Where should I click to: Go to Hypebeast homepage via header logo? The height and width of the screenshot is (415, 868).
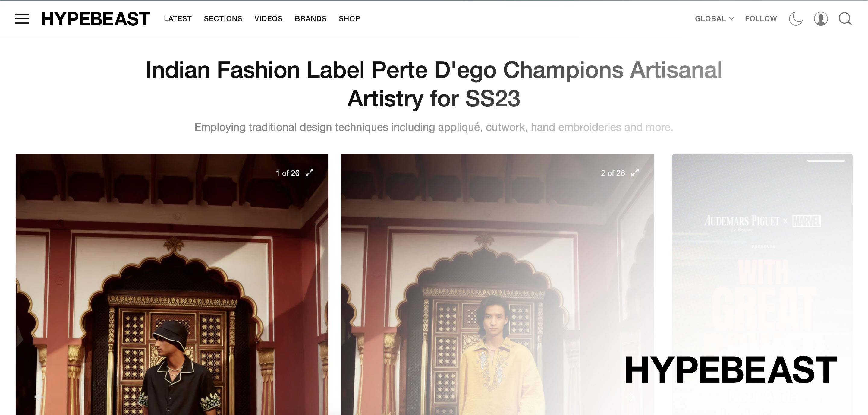(95, 19)
